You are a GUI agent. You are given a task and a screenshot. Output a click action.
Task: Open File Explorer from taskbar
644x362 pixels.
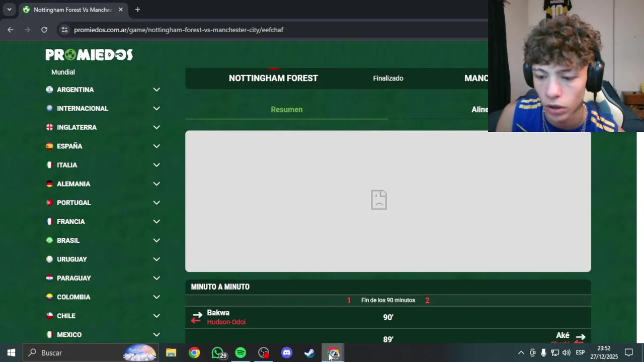tap(171, 353)
